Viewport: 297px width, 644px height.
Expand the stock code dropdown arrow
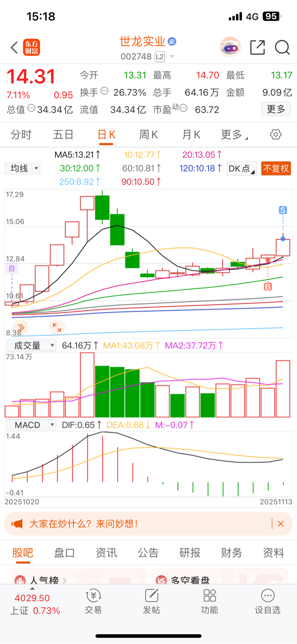tap(172, 57)
